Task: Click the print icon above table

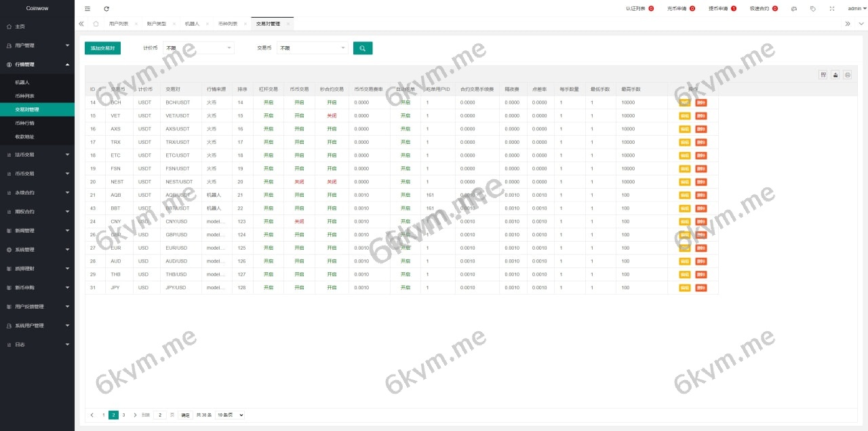Action: click(847, 75)
